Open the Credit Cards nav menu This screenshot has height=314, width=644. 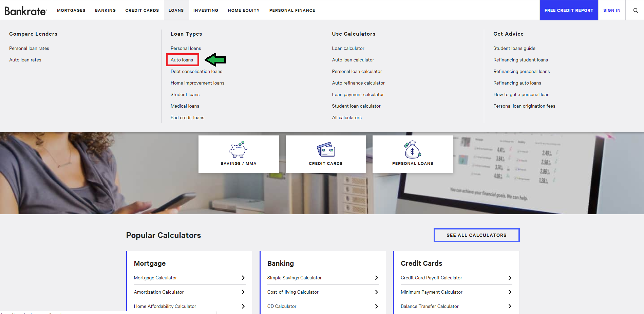tap(142, 11)
